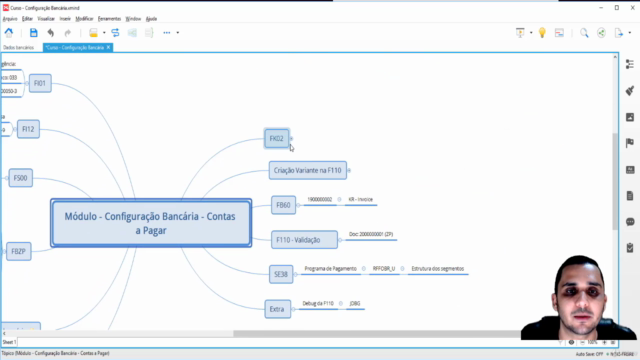Collapse the Extra branch handle

(293, 309)
